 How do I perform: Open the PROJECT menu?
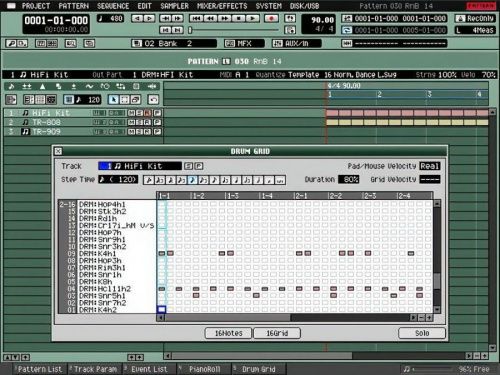36,6
